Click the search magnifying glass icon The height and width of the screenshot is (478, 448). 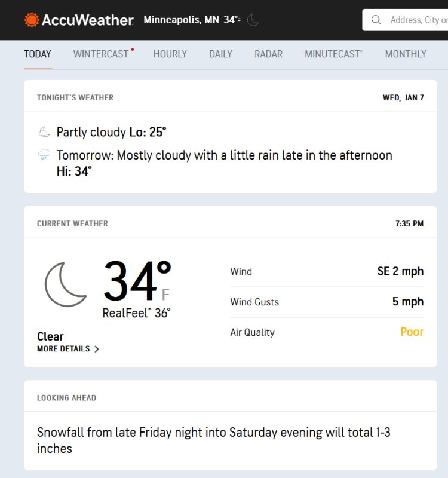pyautogui.click(x=376, y=19)
